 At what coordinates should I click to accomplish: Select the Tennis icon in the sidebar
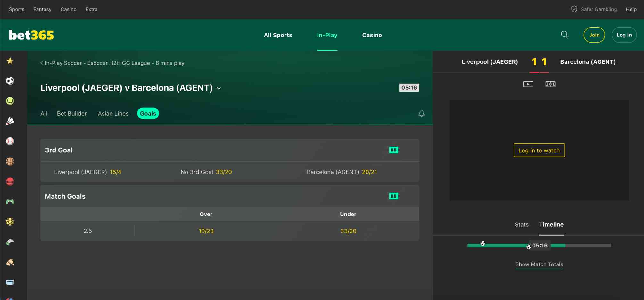(10, 101)
